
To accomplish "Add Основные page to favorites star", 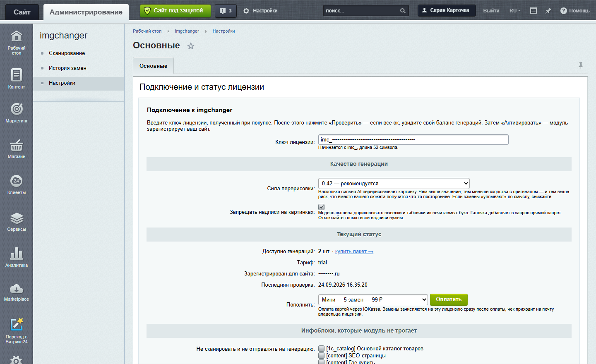I will [x=190, y=46].
